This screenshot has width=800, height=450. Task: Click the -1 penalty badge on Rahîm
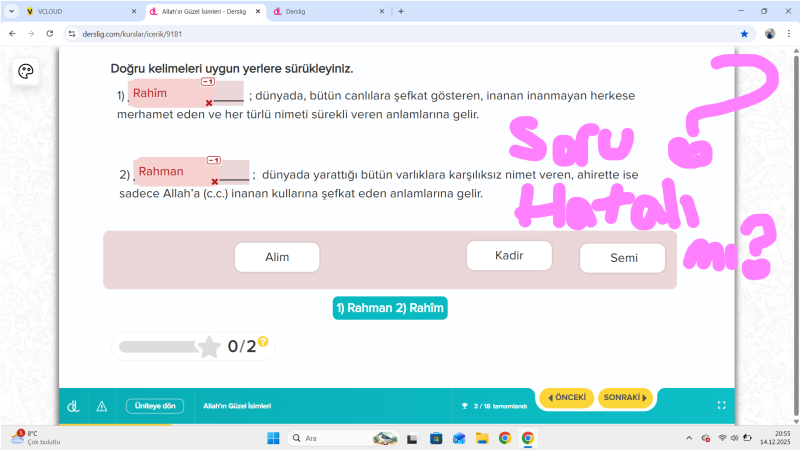(x=208, y=82)
